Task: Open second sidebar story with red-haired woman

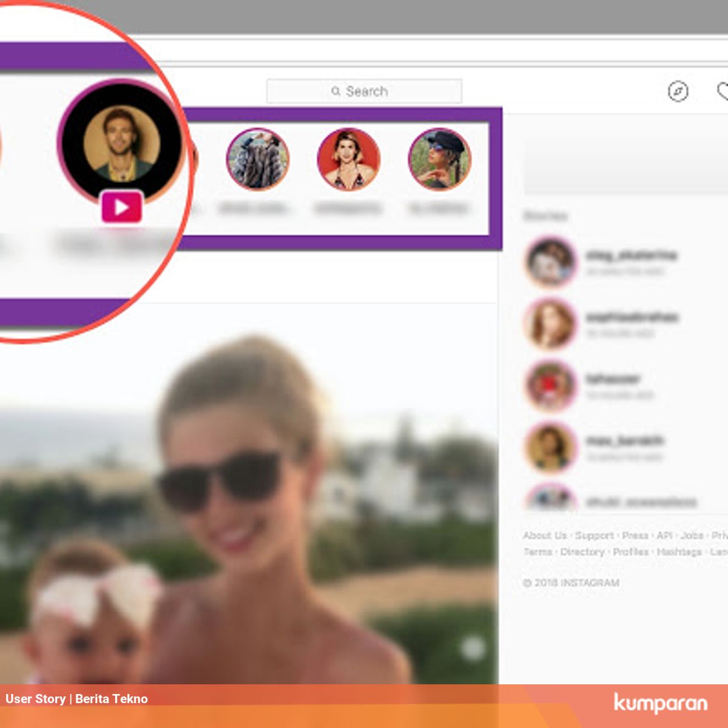Action: [550, 323]
